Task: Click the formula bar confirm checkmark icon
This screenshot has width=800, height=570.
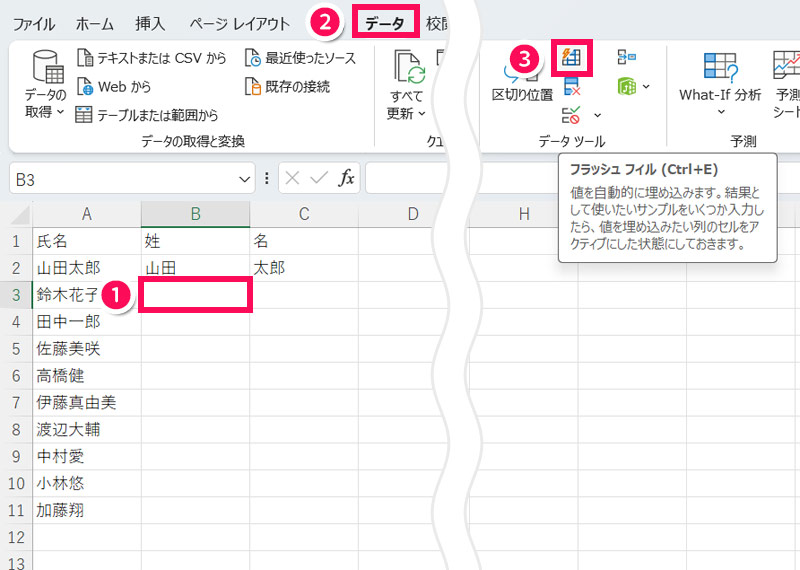Action: click(319, 178)
